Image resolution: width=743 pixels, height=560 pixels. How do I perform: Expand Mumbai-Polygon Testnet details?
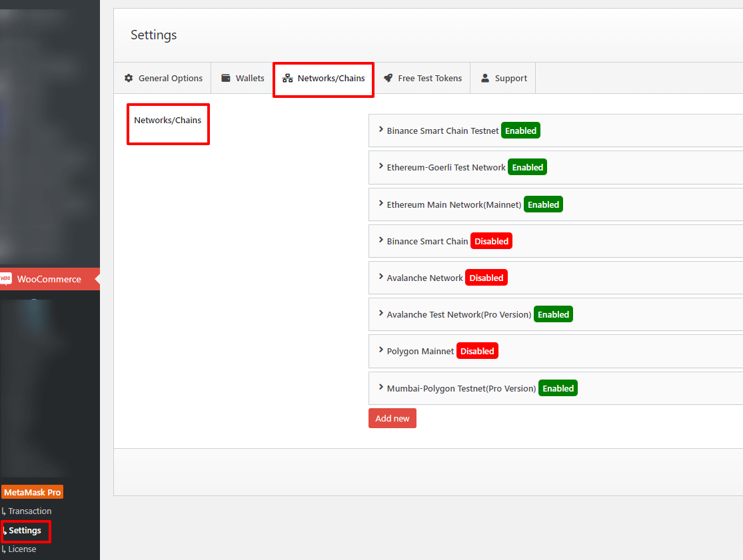[380, 388]
